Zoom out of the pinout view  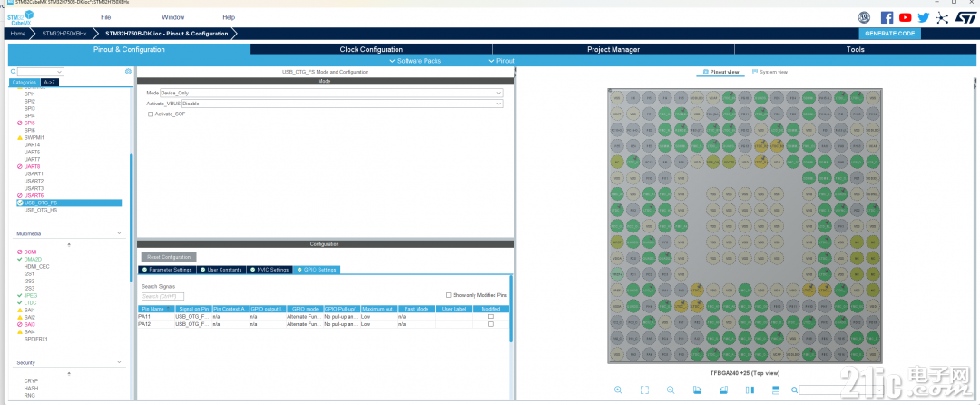671,390
